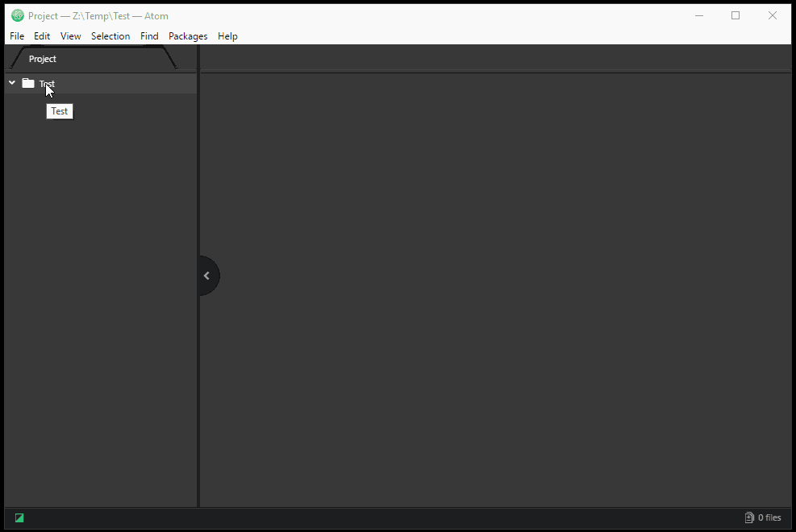Click the Test folder icon
The width and height of the screenshot is (796, 532).
pyautogui.click(x=28, y=83)
